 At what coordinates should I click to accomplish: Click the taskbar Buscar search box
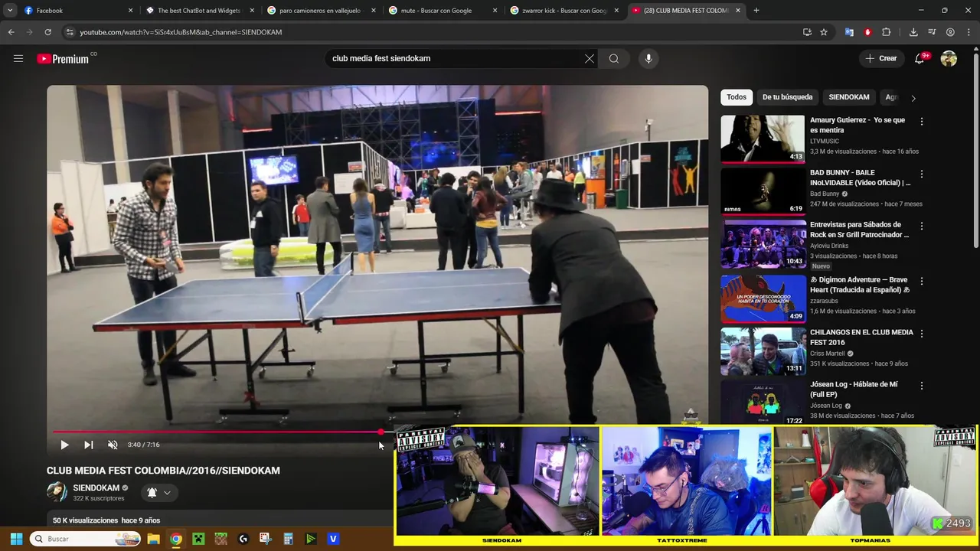click(x=87, y=539)
